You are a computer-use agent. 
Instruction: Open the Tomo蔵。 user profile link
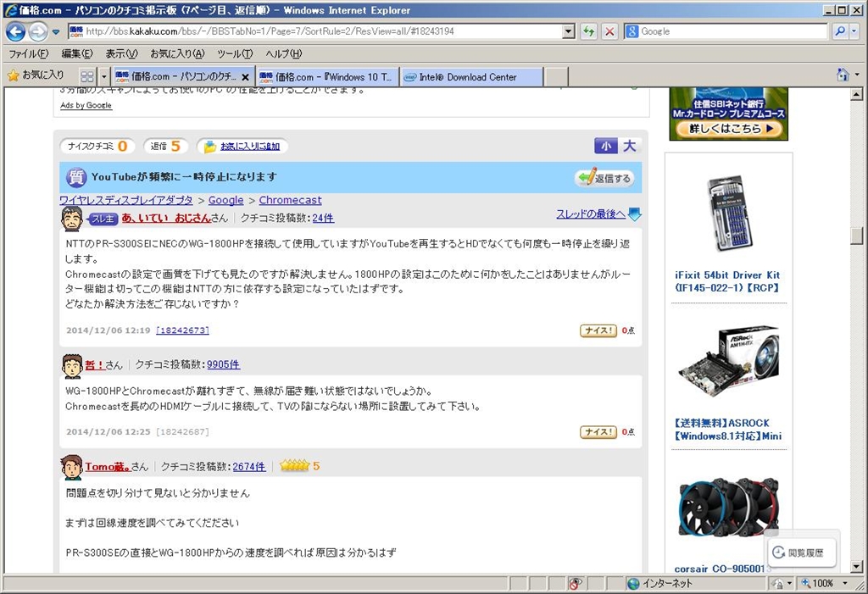[x=108, y=467]
